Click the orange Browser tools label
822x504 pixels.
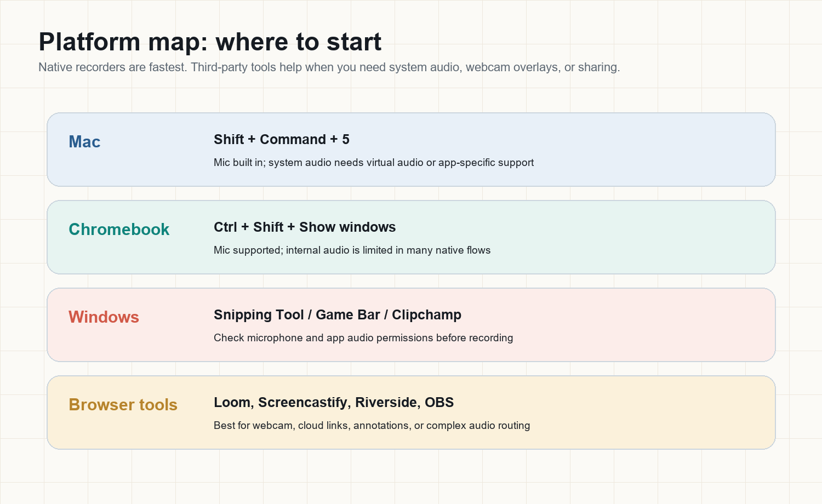pyautogui.click(x=123, y=405)
